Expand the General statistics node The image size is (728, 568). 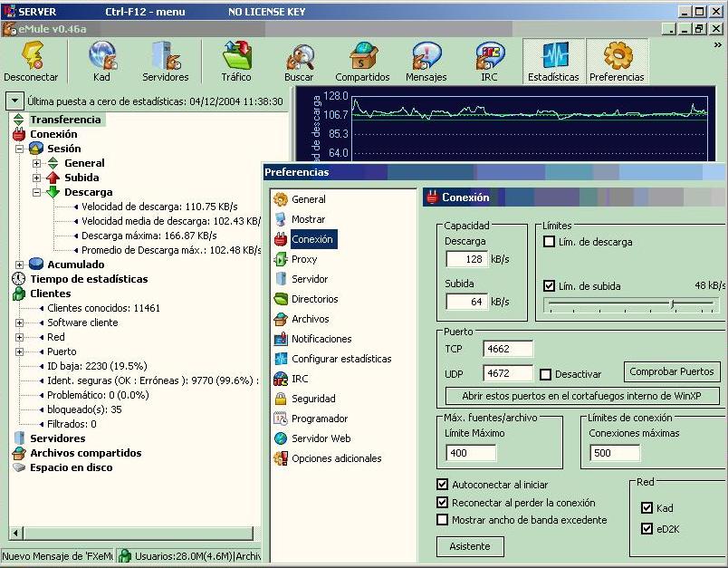click(x=37, y=163)
